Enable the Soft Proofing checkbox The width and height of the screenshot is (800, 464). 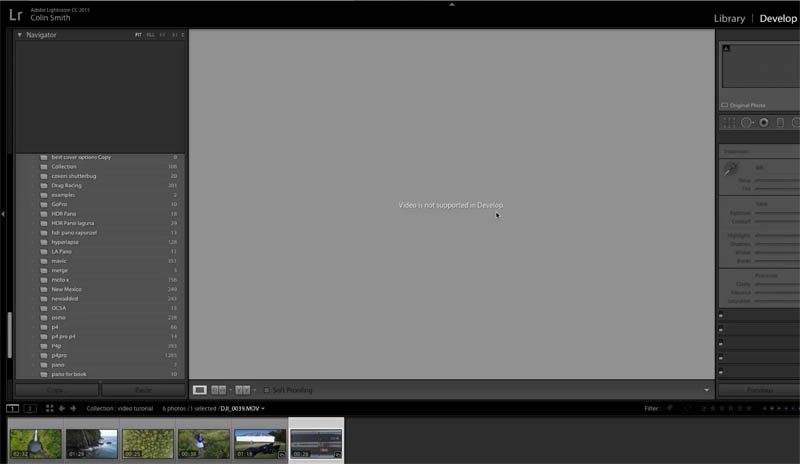[266, 390]
